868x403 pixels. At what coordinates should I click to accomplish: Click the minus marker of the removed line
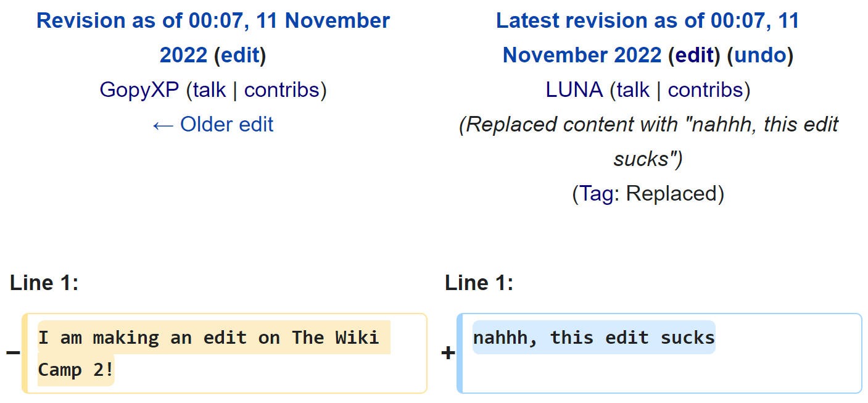tap(13, 353)
